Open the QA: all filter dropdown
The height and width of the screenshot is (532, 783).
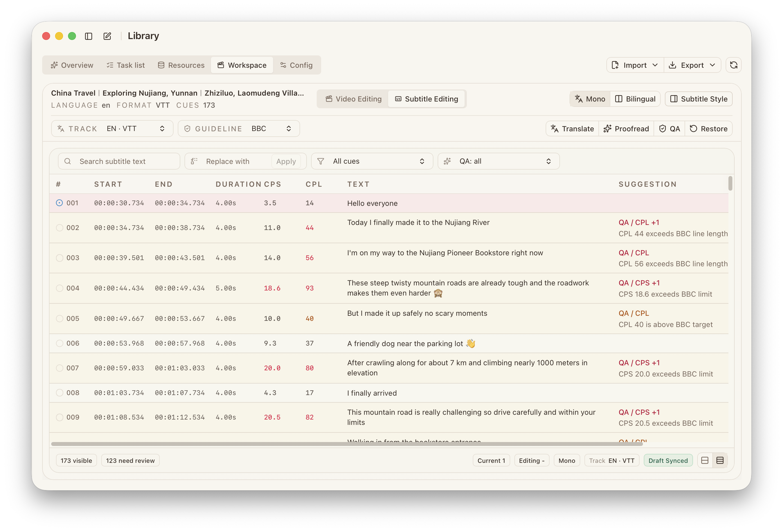(x=498, y=161)
